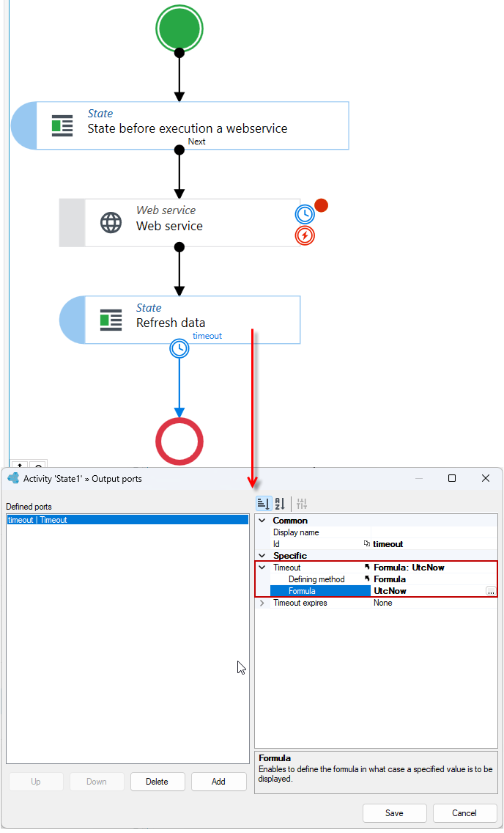
Task: Select the red end node circle
Action: click(x=179, y=441)
